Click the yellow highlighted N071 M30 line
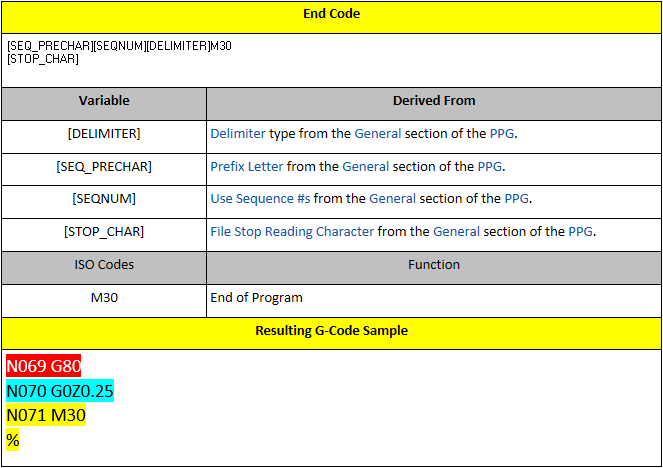The width and height of the screenshot is (663, 468). coord(46,415)
